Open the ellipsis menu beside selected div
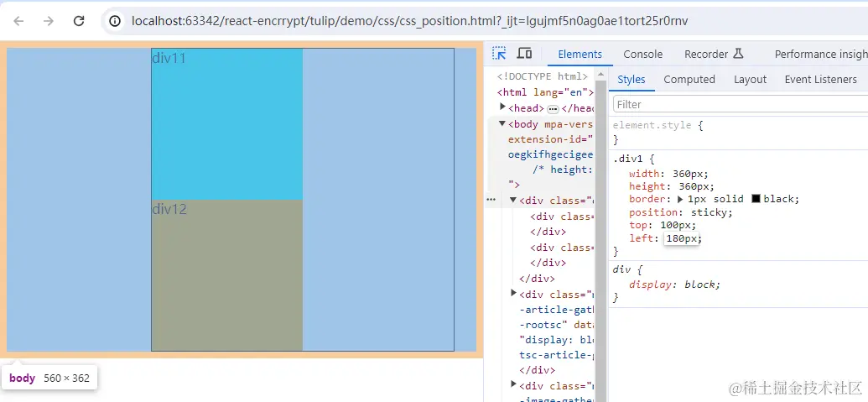The width and height of the screenshot is (868, 402). 491,200
